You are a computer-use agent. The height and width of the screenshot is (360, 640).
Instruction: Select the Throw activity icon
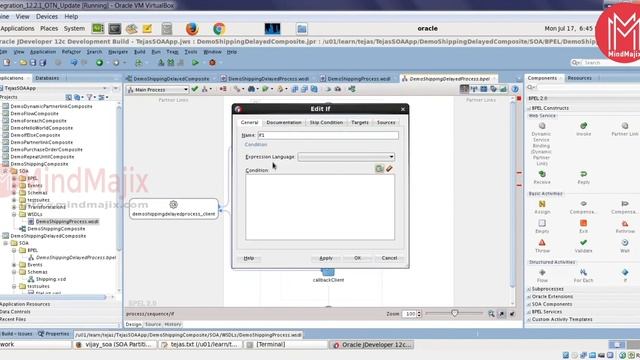(542, 242)
